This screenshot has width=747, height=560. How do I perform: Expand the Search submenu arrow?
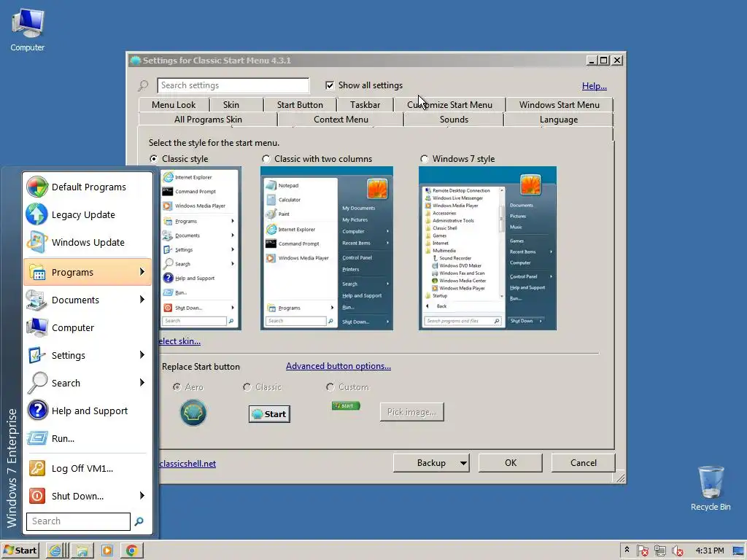point(142,382)
